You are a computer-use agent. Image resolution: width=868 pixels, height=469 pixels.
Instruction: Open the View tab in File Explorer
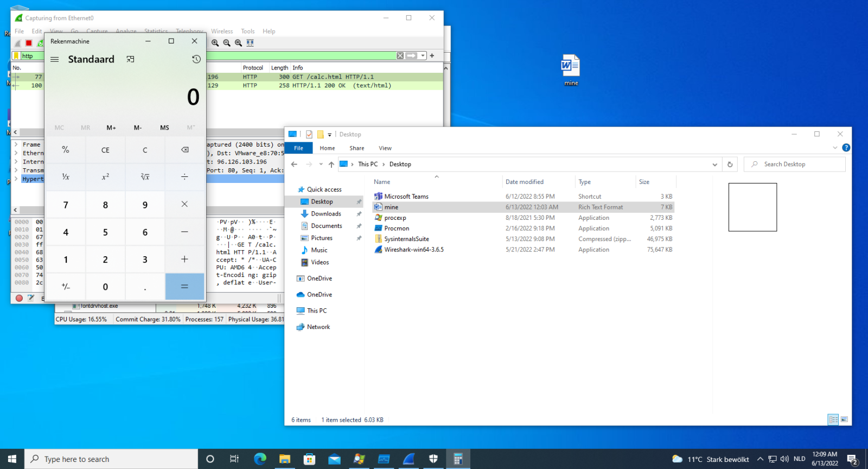(385, 148)
